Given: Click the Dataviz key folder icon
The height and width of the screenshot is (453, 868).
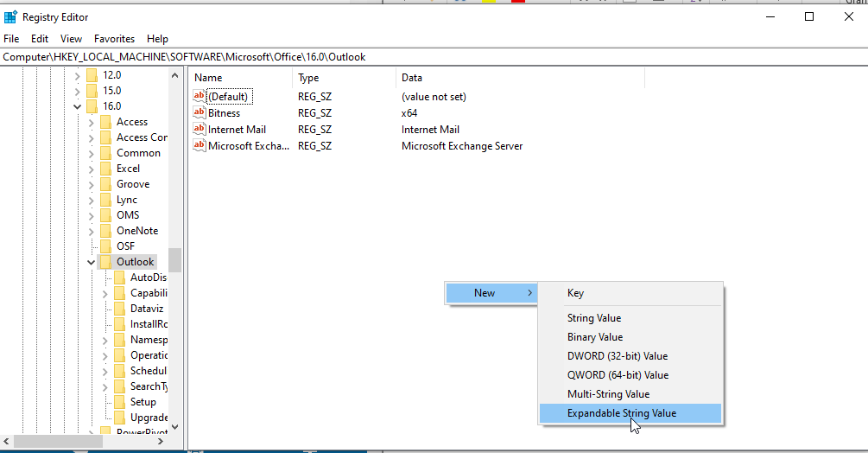Looking at the screenshot, I should (x=119, y=309).
